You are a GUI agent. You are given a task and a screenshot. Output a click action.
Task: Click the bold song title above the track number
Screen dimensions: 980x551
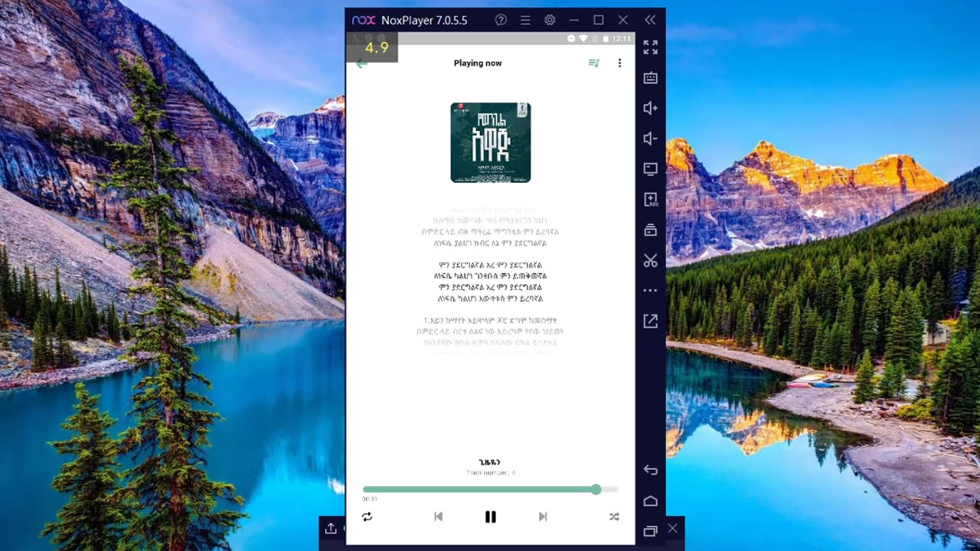[x=490, y=462]
